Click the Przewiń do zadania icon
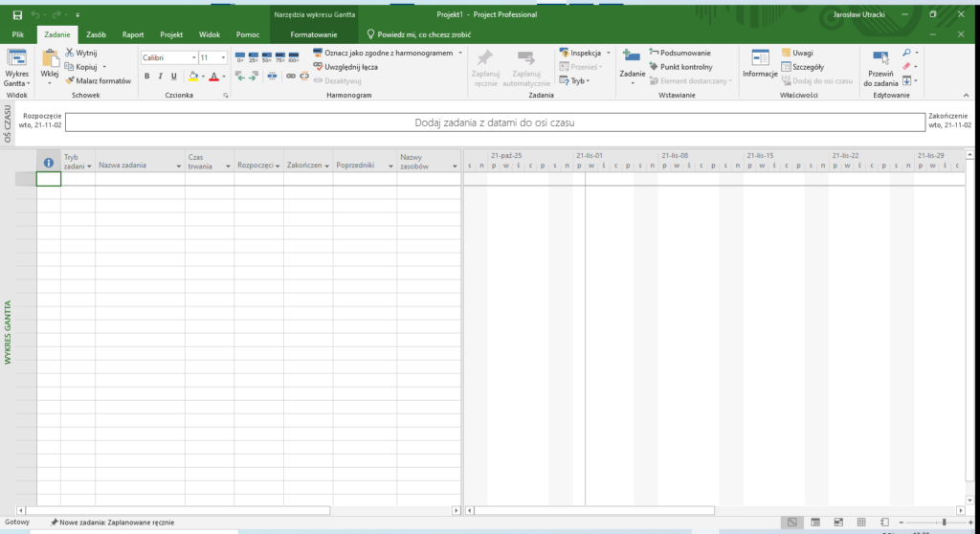 pos(880,59)
